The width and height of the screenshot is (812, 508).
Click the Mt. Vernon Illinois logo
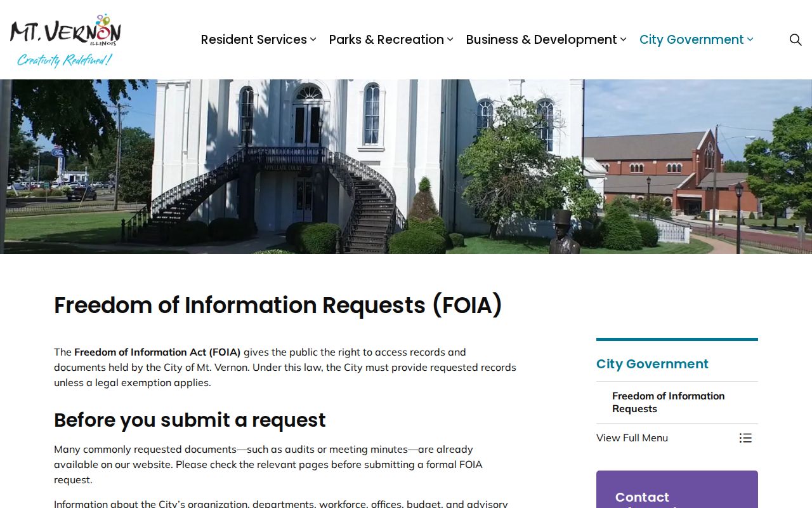click(65, 40)
